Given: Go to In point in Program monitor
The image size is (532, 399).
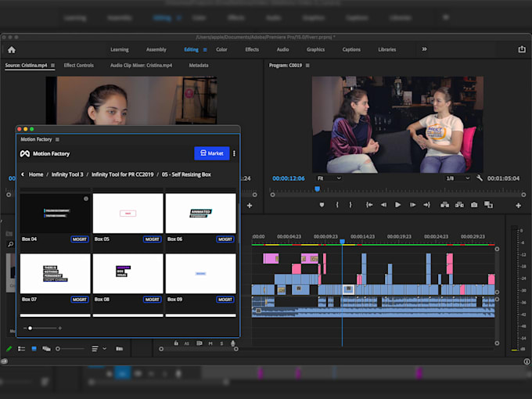Looking at the screenshot, I should click(369, 205).
